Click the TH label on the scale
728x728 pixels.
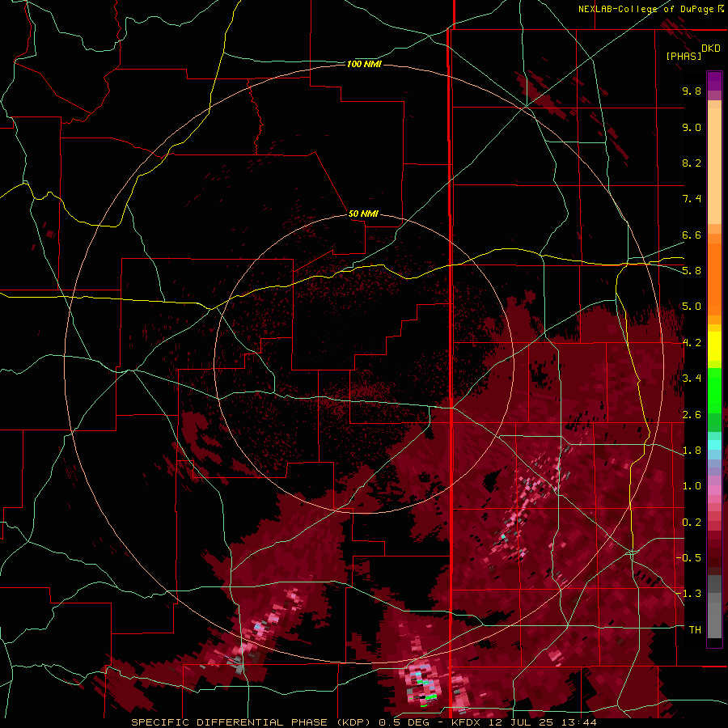(x=695, y=630)
